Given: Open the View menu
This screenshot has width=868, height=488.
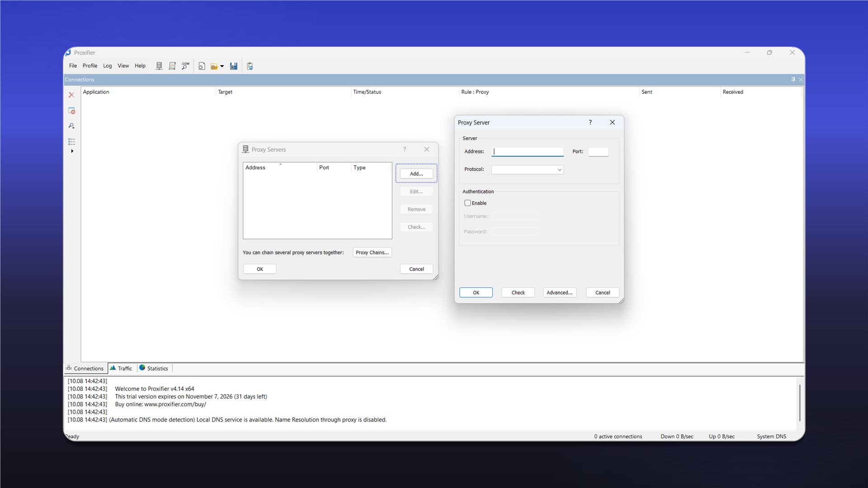Looking at the screenshot, I should [x=123, y=66].
